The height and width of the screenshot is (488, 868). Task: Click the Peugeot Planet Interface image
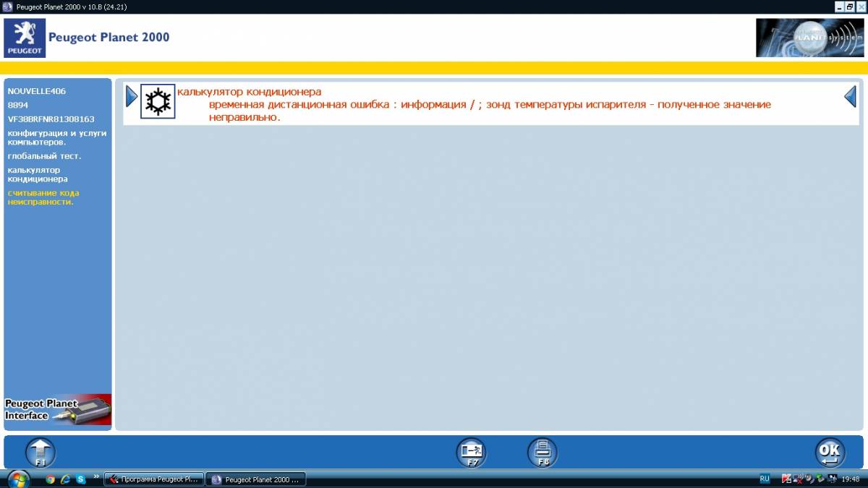click(x=58, y=410)
